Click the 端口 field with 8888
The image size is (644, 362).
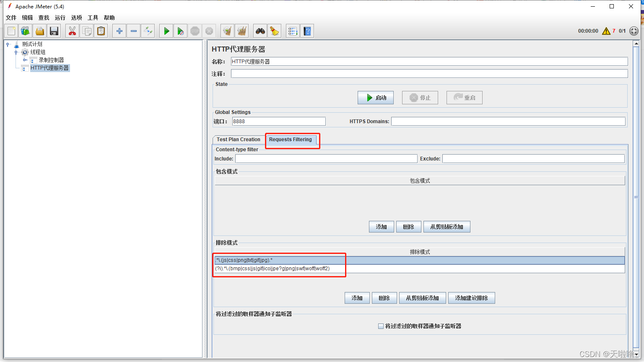click(279, 122)
